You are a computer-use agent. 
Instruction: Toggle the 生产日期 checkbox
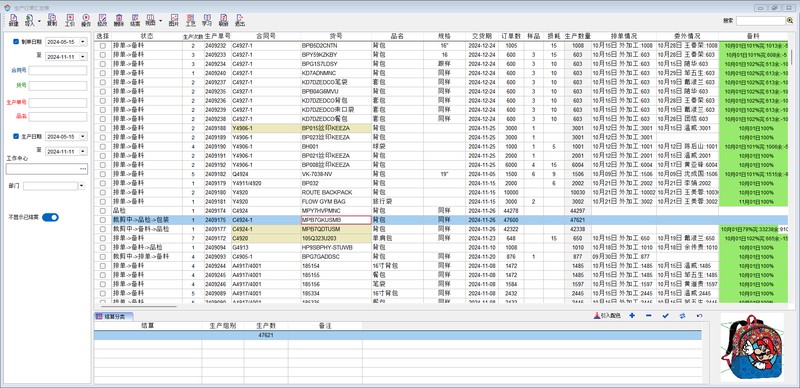click(x=16, y=136)
